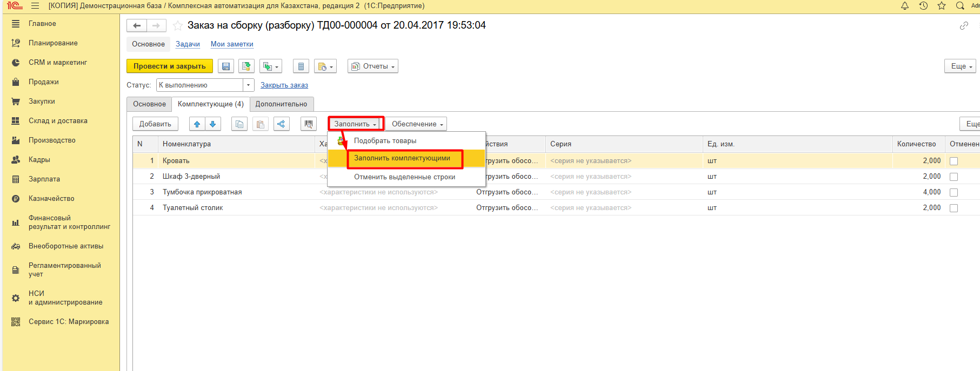Move row up with blue arrow

(197, 124)
